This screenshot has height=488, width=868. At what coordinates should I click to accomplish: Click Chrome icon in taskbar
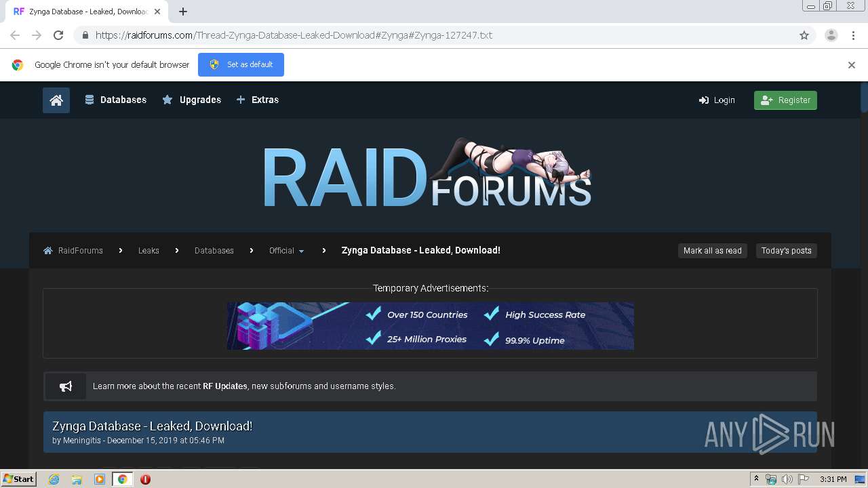122,479
